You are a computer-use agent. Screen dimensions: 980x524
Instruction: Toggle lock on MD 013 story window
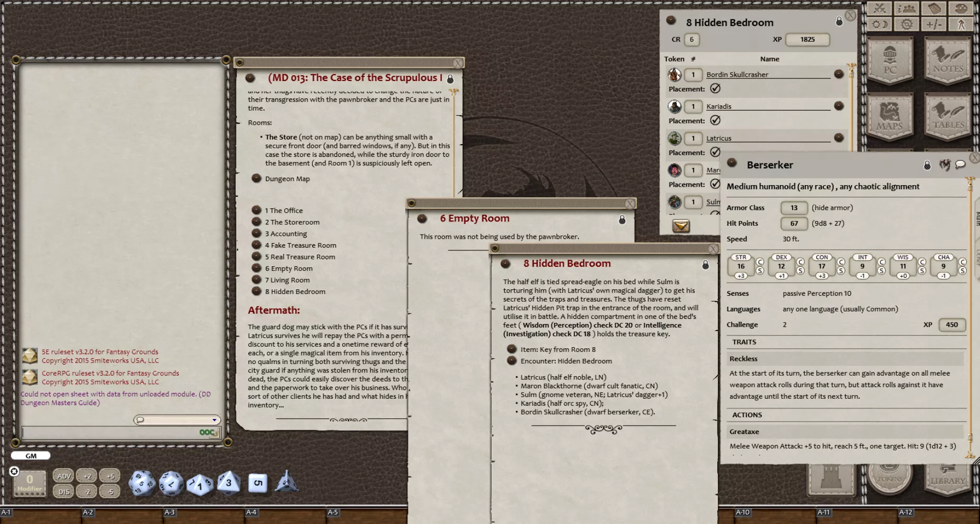[x=450, y=79]
